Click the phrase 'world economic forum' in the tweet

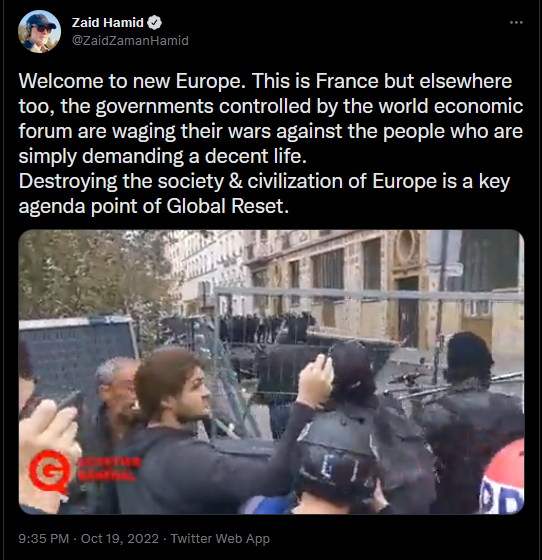(271, 119)
